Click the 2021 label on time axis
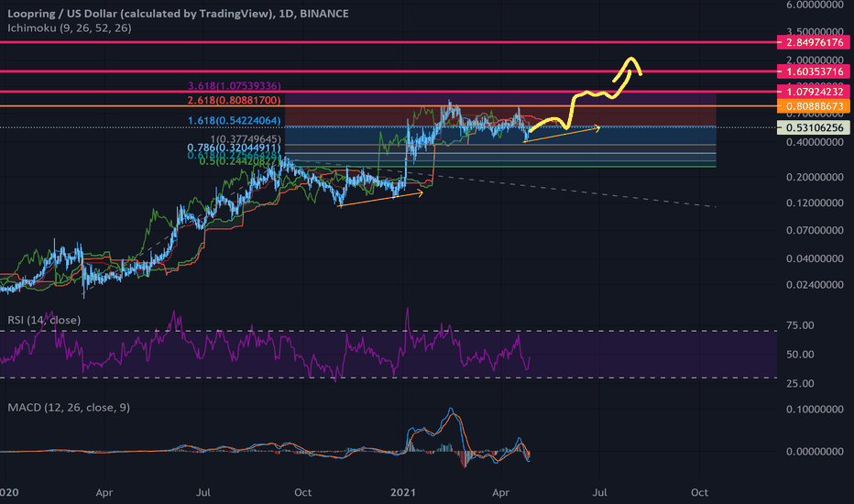This screenshot has width=854, height=504. (403, 493)
